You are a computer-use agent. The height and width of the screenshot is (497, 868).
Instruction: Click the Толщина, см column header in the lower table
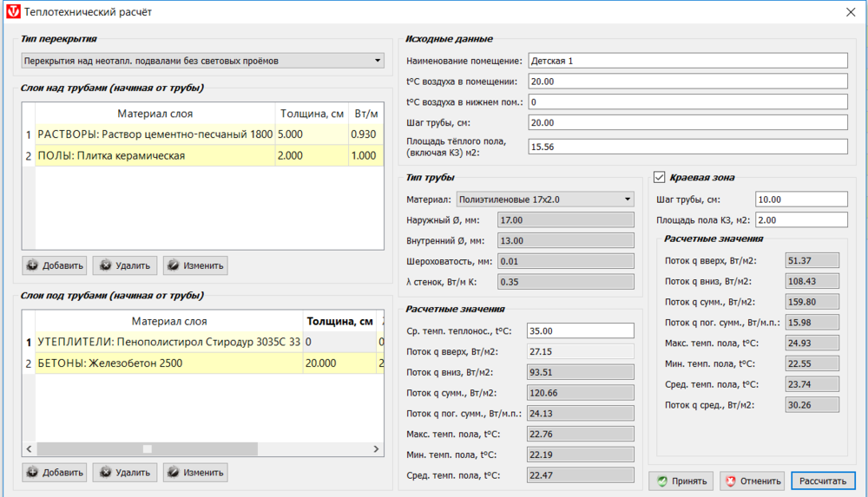coord(339,321)
